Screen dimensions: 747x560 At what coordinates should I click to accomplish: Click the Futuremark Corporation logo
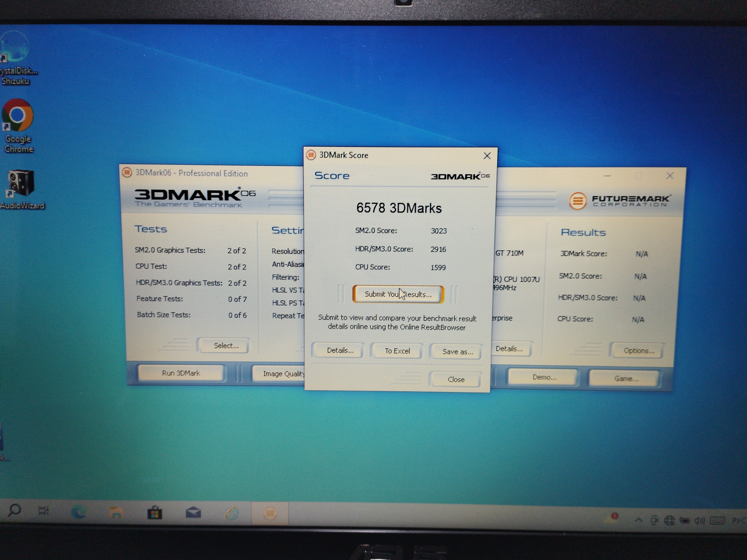coord(619,201)
